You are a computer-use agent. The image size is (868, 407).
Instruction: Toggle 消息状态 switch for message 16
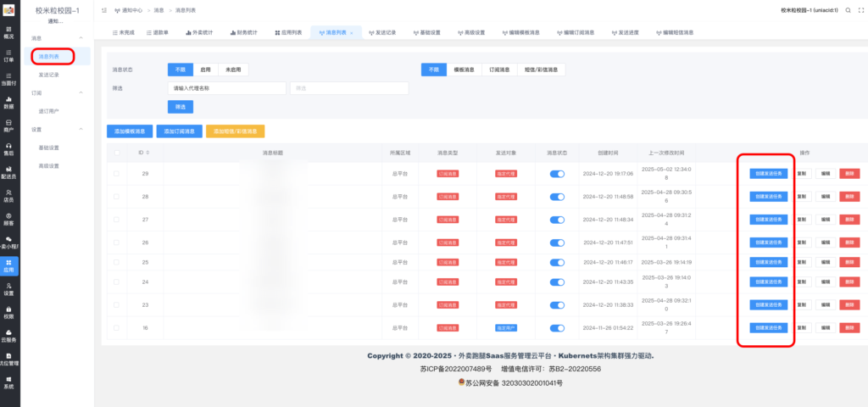point(557,328)
